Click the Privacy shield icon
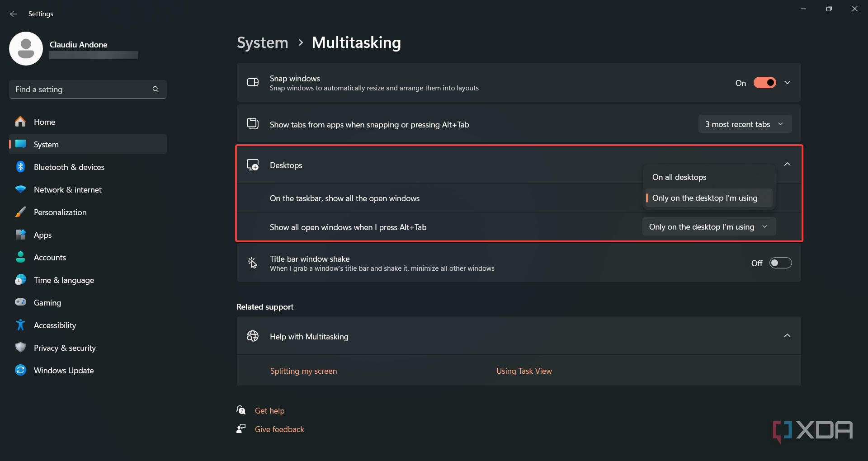 pos(20,348)
